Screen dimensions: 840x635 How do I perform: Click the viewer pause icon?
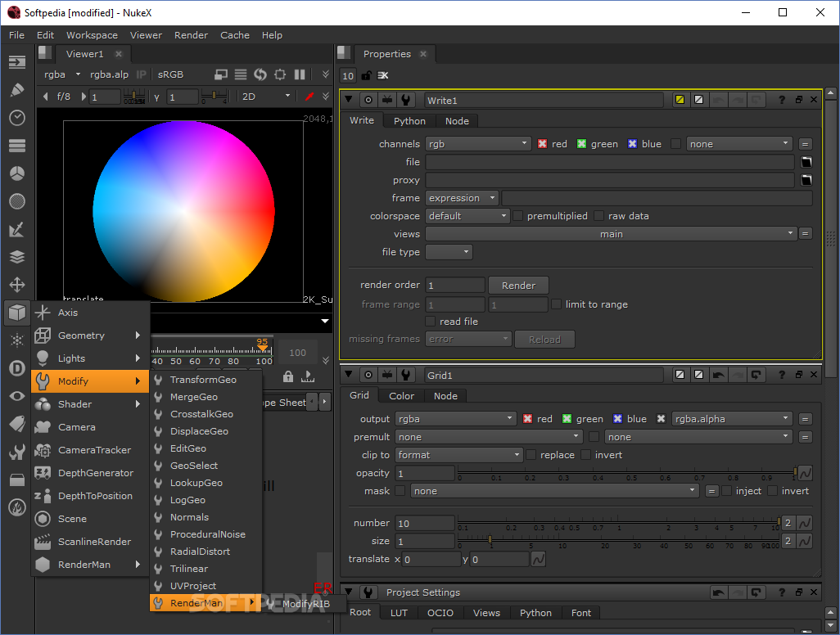(x=300, y=74)
